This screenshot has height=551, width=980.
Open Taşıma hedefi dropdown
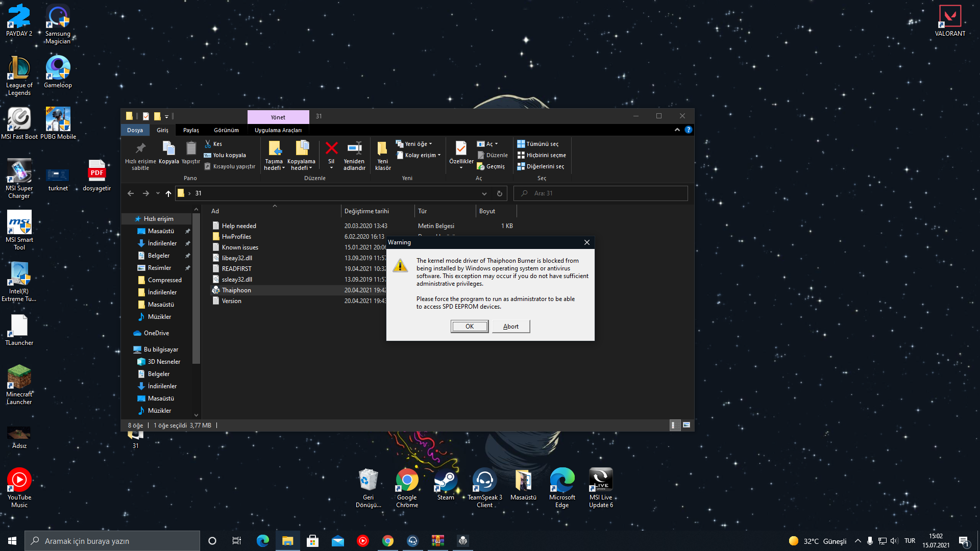[x=274, y=156]
